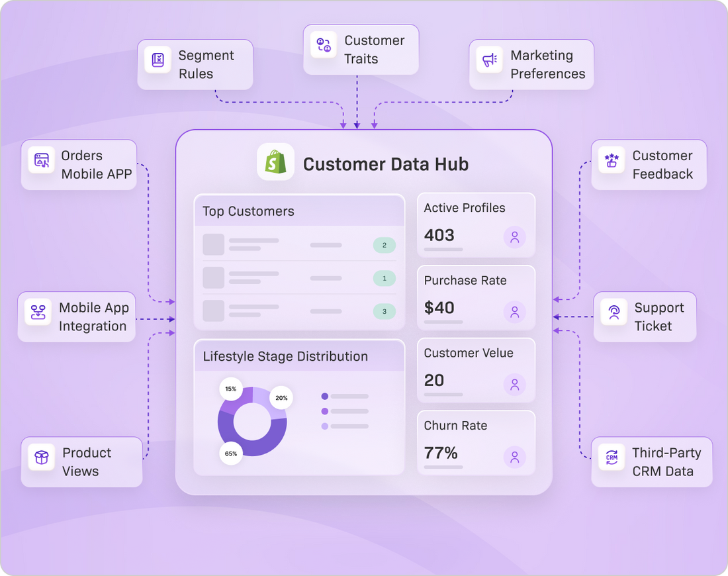Click the green badge numbered 1

click(x=385, y=278)
